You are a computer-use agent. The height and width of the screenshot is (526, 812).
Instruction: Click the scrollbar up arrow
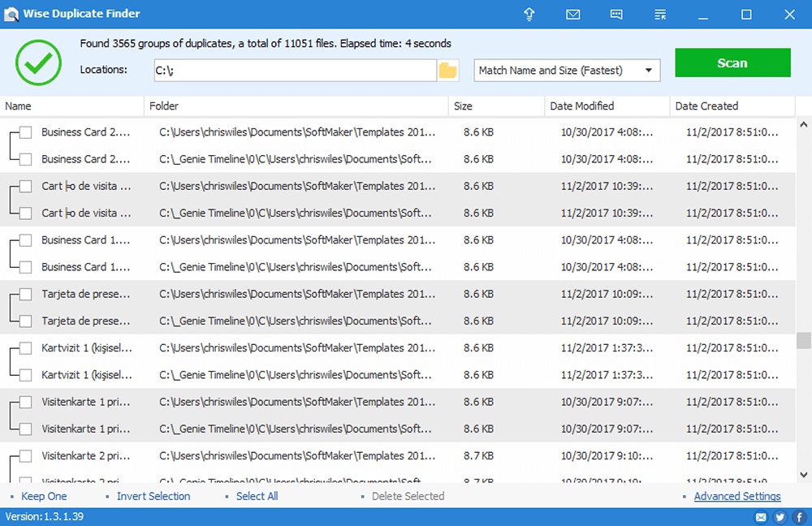[x=804, y=125]
